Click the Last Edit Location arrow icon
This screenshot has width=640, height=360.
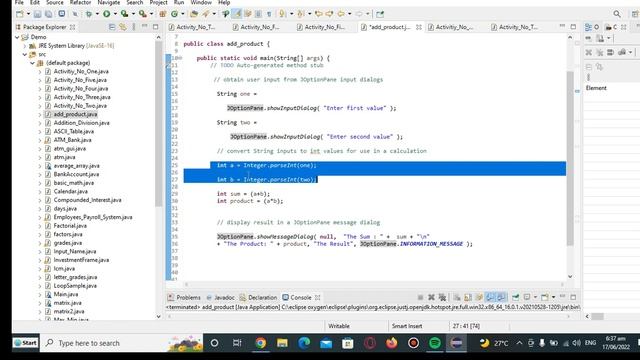tap(318, 14)
